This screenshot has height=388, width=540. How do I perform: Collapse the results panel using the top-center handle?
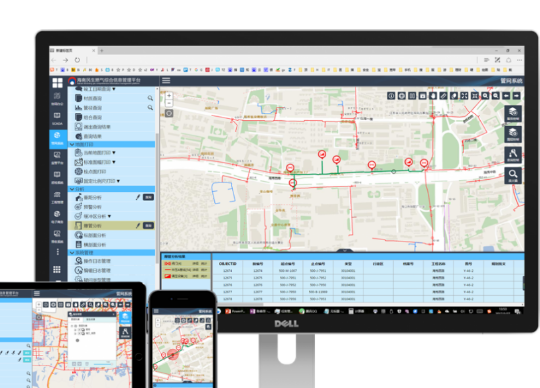345,251
